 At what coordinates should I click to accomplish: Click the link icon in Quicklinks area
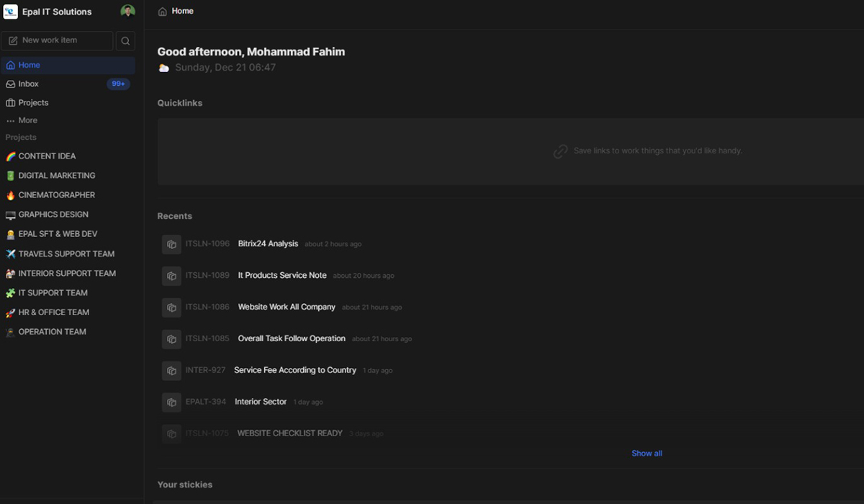pyautogui.click(x=560, y=151)
